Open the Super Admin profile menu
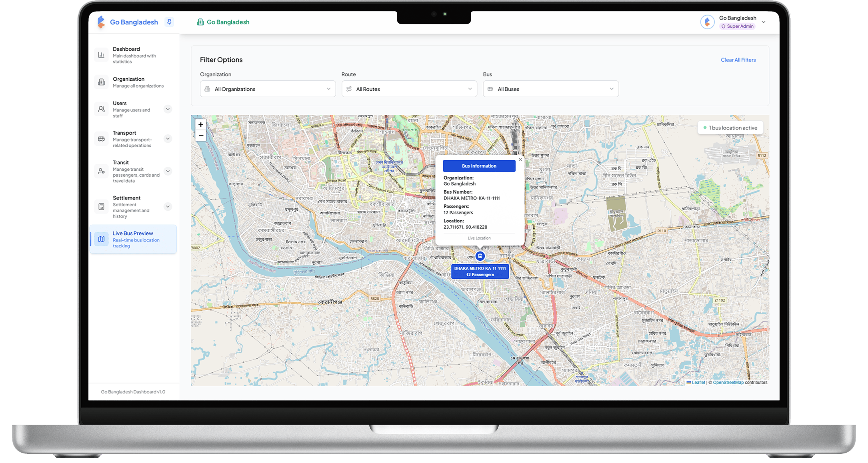 pyautogui.click(x=763, y=22)
